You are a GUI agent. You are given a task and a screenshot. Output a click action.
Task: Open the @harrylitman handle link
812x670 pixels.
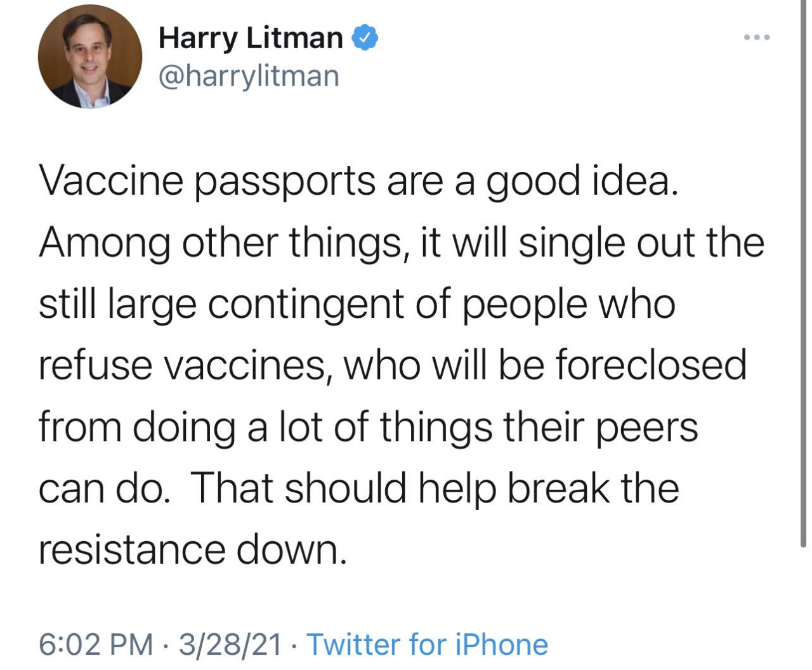point(249,77)
